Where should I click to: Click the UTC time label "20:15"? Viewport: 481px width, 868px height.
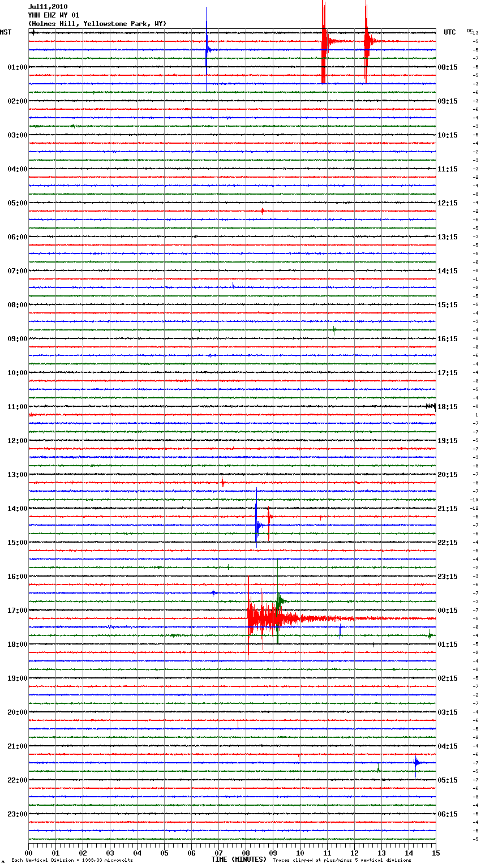click(448, 474)
